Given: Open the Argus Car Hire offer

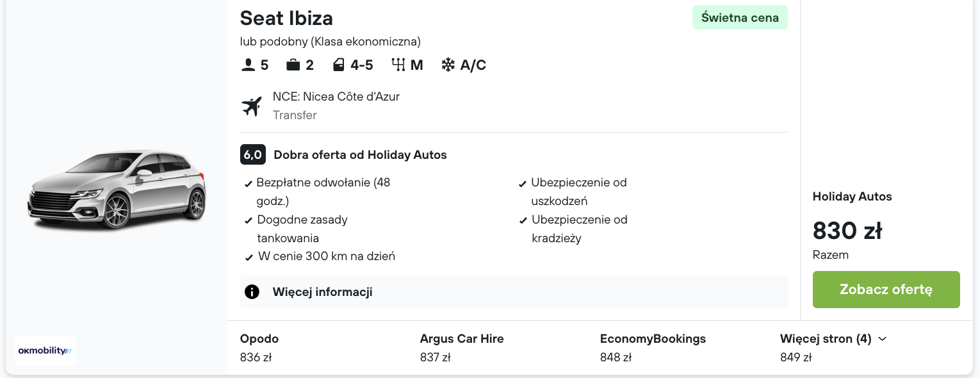Looking at the screenshot, I should tap(461, 348).
